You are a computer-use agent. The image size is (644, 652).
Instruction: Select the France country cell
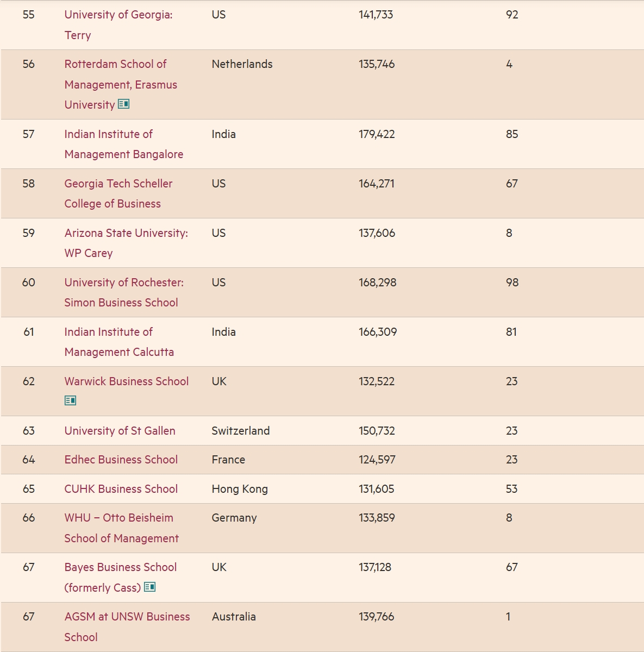point(228,460)
